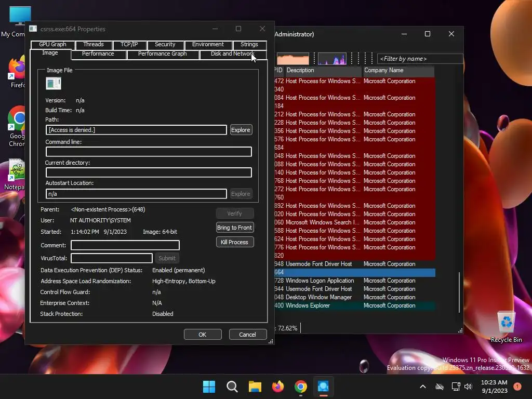Select the red process row 472

coord(355,81)
